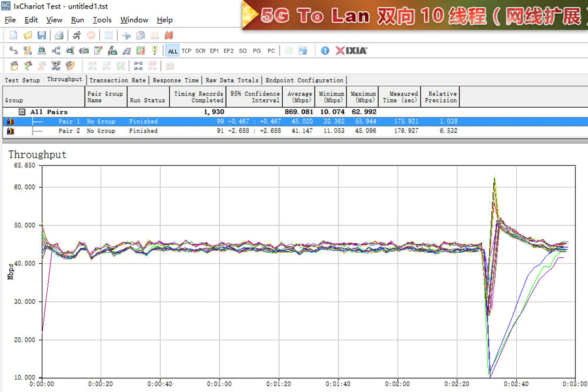Open the Tools menu

click(x=102, y=20)
